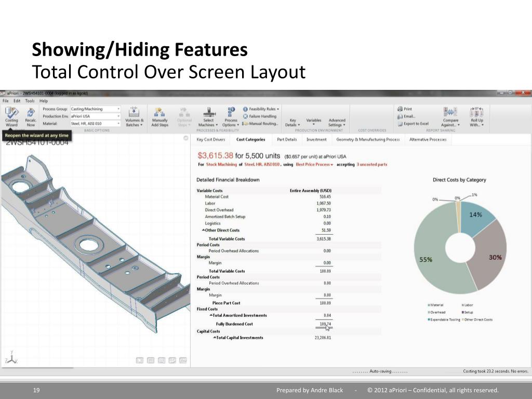The image size is (532, 399).
Task: Switch to Part Details tab
Action: pos(287,139)
